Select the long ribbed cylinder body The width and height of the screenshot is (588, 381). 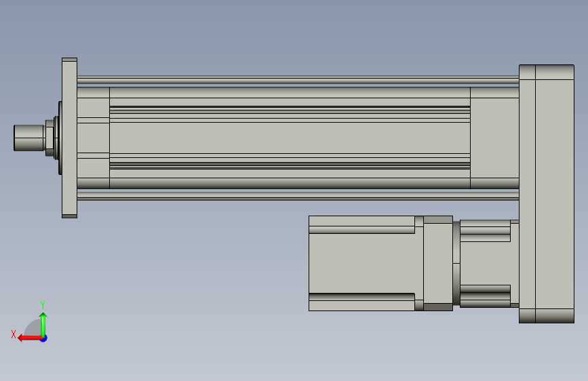pos(290,138)
